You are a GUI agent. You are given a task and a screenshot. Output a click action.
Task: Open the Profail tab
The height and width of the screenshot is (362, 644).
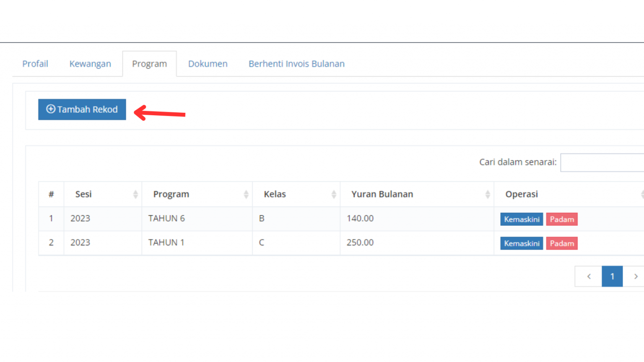coord(35,64)
